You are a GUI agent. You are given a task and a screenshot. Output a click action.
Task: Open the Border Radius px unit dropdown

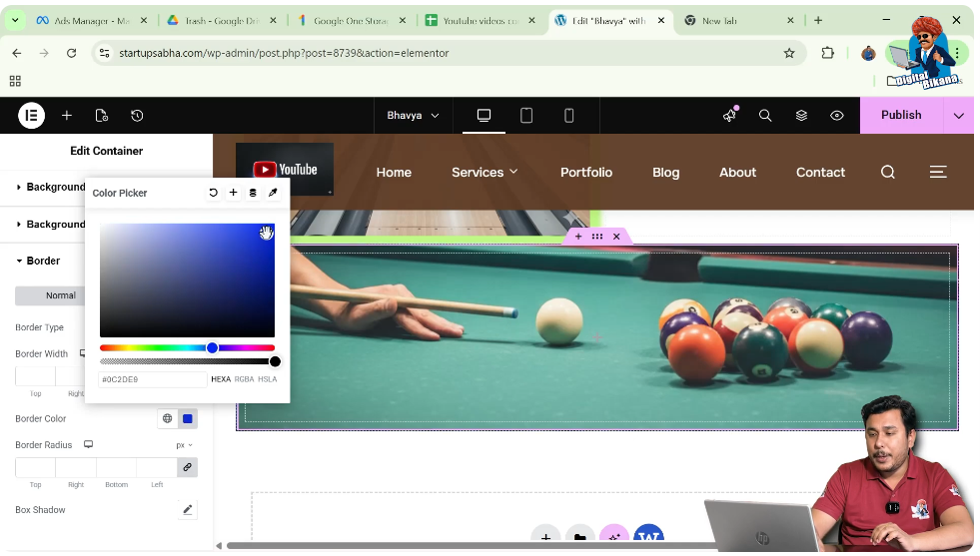pos(184,445)
